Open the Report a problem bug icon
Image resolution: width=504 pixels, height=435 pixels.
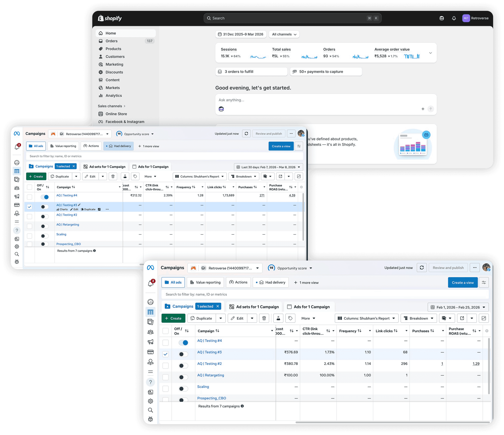[151, 419]
